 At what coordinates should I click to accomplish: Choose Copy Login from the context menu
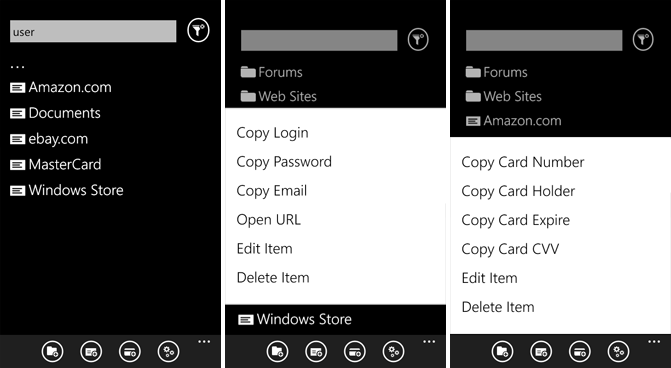tap(273, 133)
